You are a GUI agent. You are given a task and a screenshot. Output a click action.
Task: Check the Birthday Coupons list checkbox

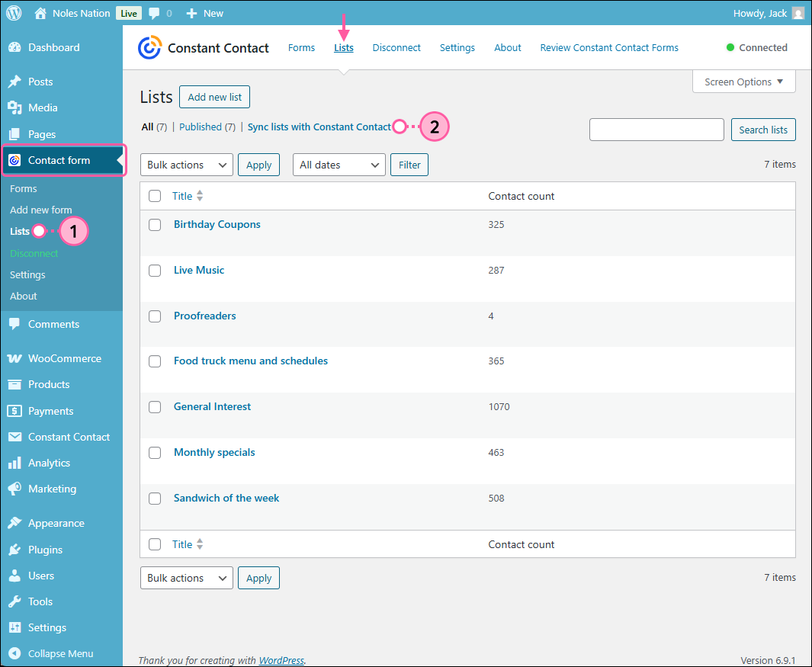pos(155,224)
